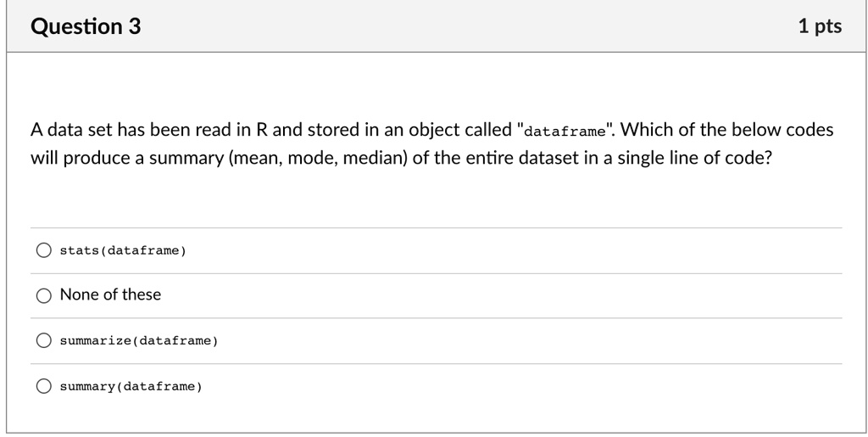Click the gray question header bar center
This screenshot has width=868, height=437.
pos(434,26)
